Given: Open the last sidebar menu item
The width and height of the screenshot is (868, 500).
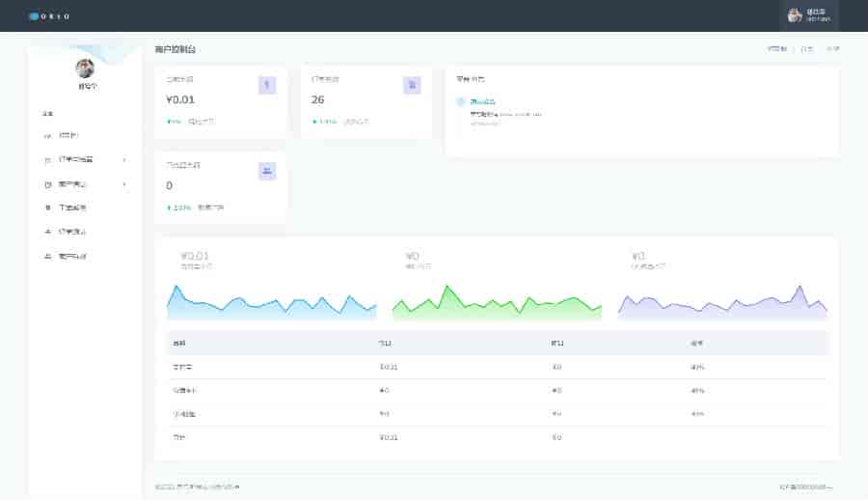Looking at the screenshot, I should point(72,257).
